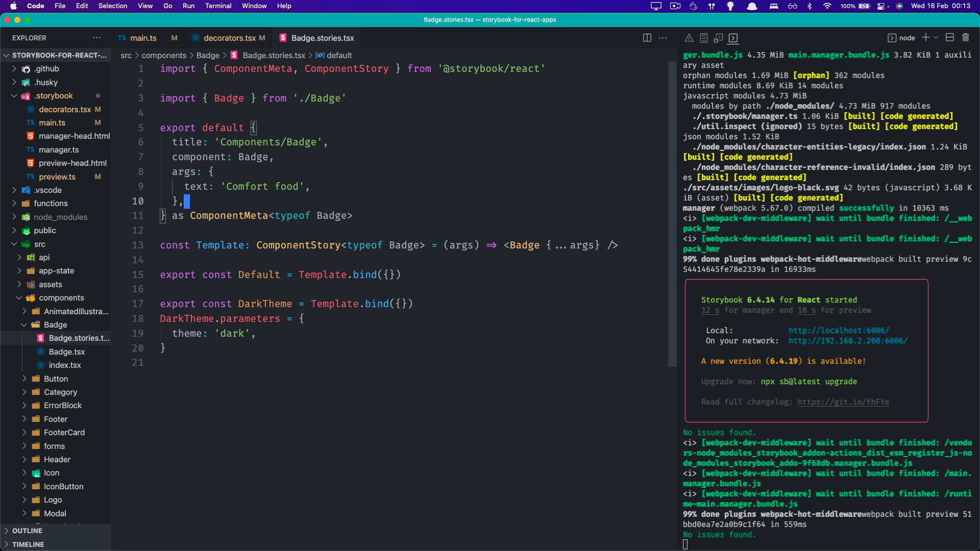Expand the OUTLINE section

tap(55, 531)
